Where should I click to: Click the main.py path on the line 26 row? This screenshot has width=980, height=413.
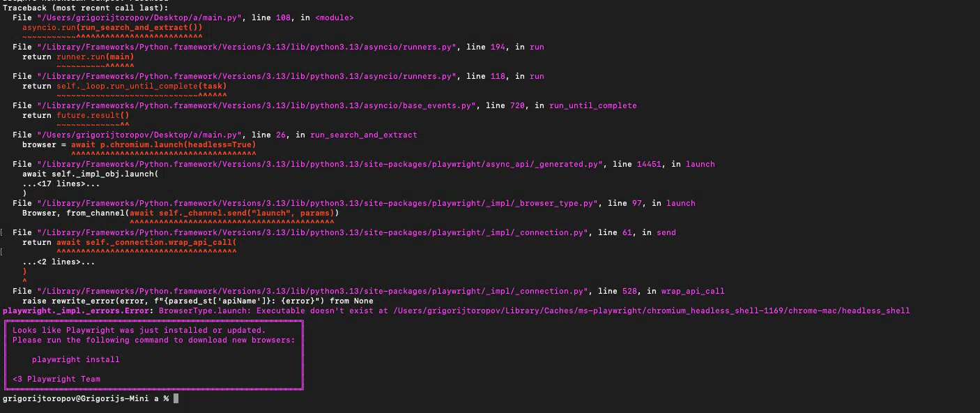tap(139, 135)
